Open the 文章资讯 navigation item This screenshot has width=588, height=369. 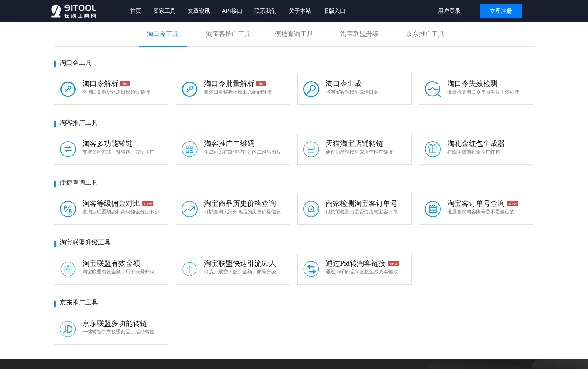[199, 11]
